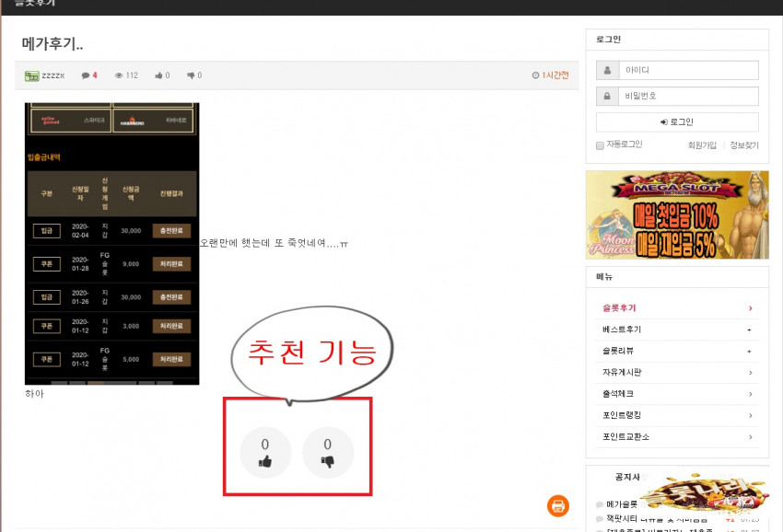
Task: Click the small thumbs-down icon in the post header
Action: 191,75
